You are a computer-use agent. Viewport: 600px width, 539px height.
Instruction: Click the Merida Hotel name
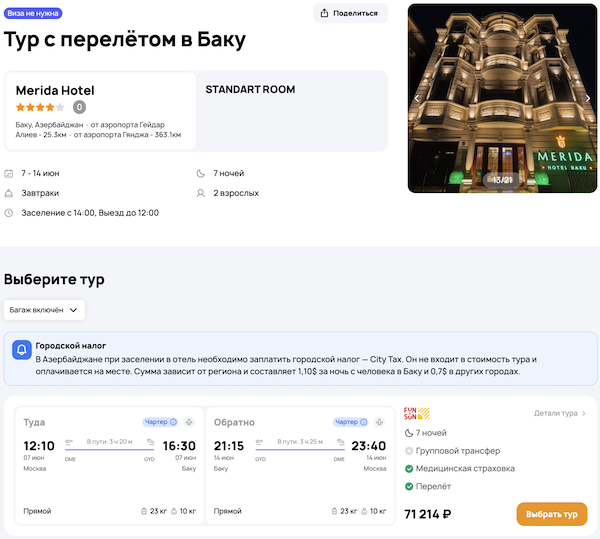[x=55, y=90]
